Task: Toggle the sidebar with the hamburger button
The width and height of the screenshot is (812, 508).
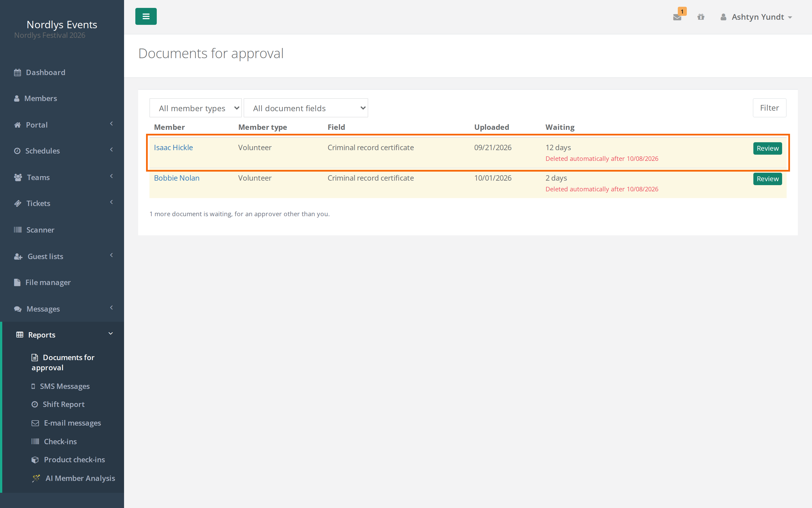Action: [146, 16]
